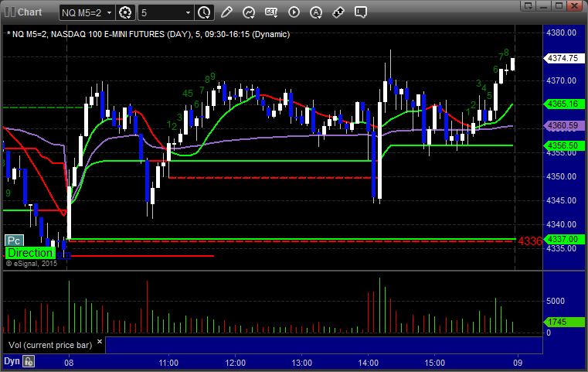Click the 08 date axis label
The image size is (588, 372).
point(69,363)
